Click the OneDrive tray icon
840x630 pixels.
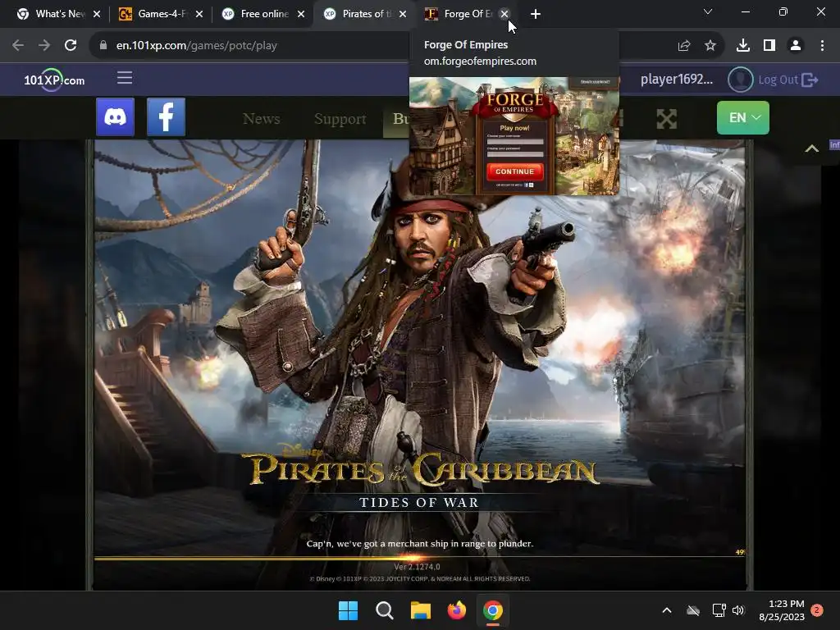click(x=693, y=610)
